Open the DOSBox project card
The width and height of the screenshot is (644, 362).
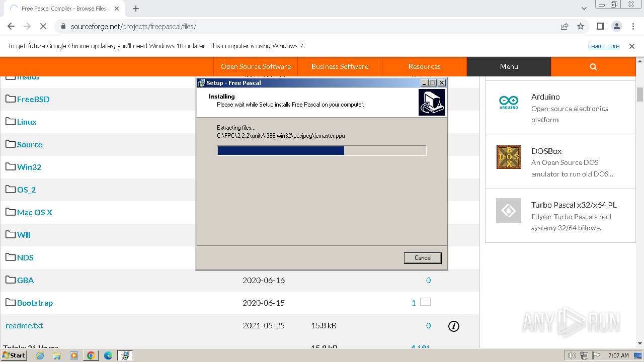(x=560, y=162)
